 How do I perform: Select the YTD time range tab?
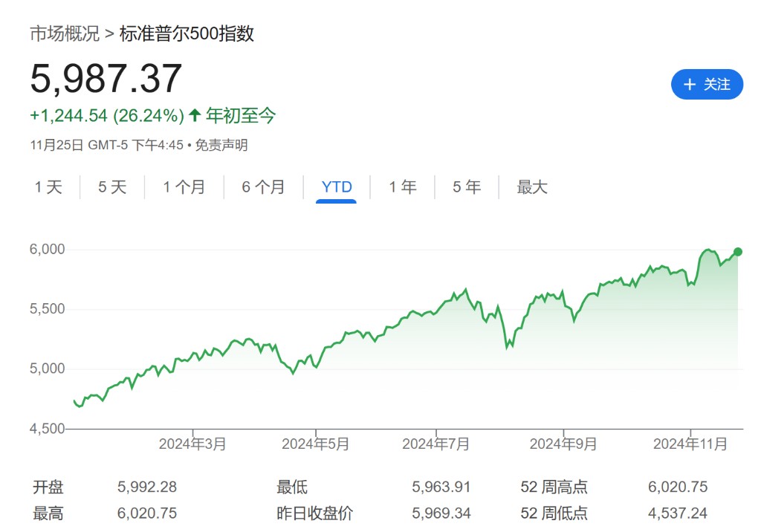(x=337, y=187)
